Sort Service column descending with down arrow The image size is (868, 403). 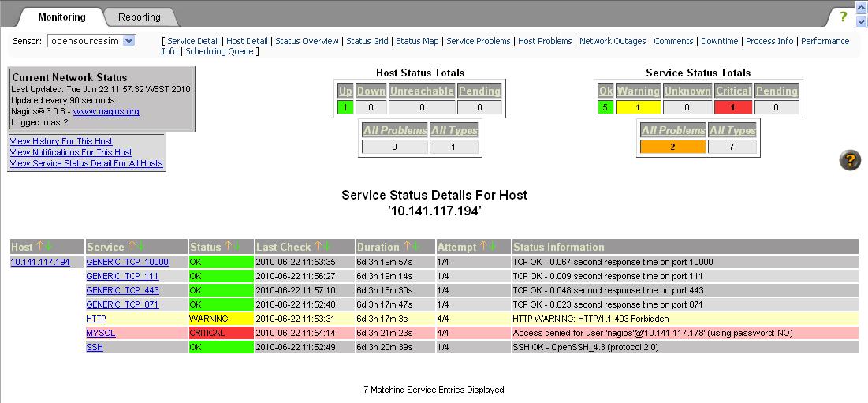[142, 247]
